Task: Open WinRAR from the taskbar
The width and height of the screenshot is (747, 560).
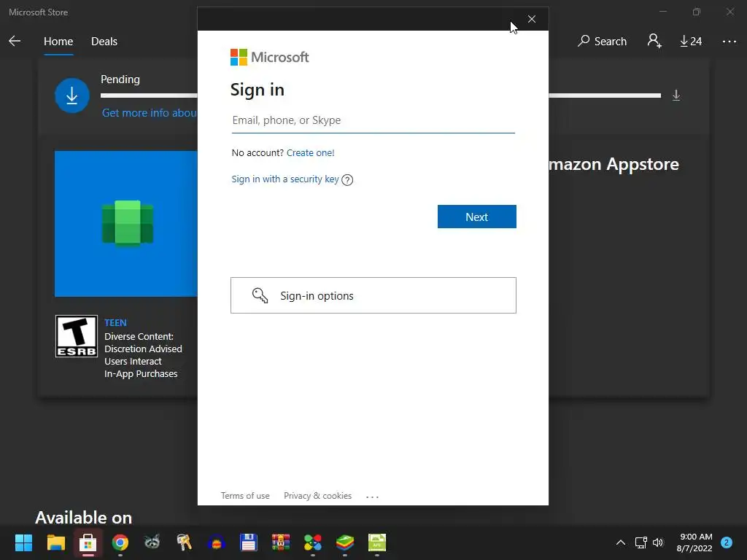Action: pos(281,542)
